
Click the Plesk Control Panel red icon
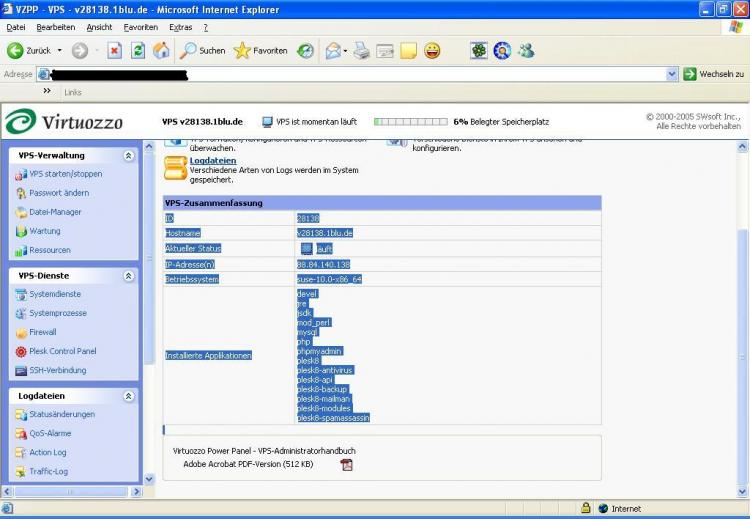[21, 352]
